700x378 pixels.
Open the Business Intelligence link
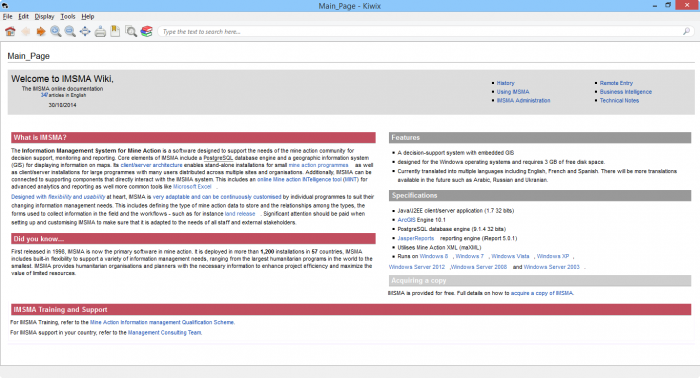click(625, 92)
